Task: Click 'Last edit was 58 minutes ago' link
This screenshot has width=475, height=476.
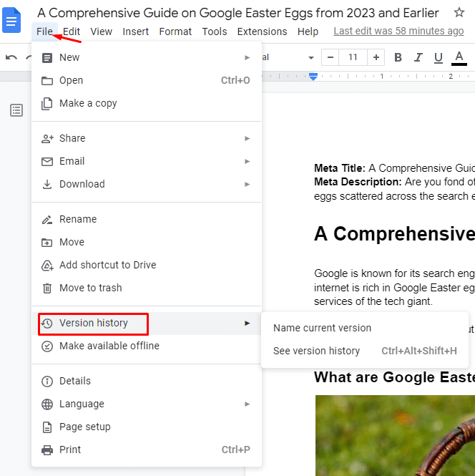Action: tap(398, 31)
